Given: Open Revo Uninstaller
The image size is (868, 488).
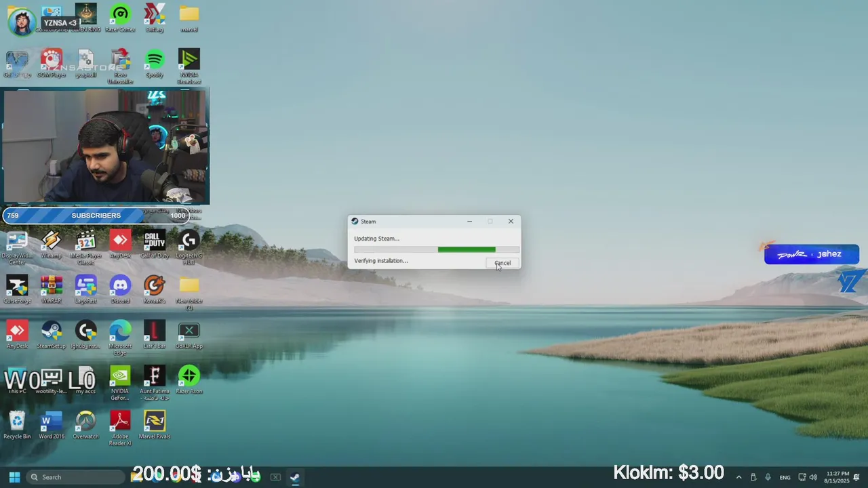Looking at the screenshot, I should [x=120, y=66].
